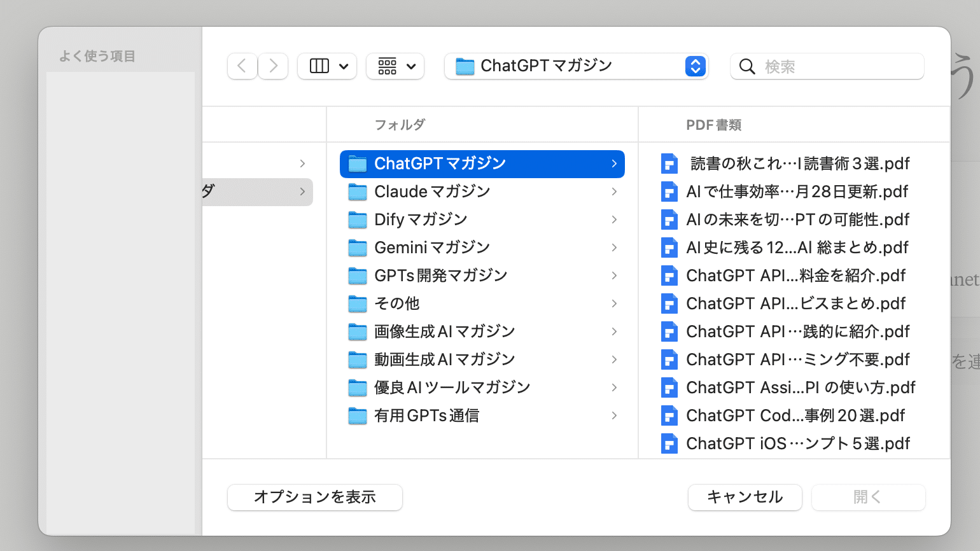Expand the Geminiマガジン folder chevron

(614, 248)
